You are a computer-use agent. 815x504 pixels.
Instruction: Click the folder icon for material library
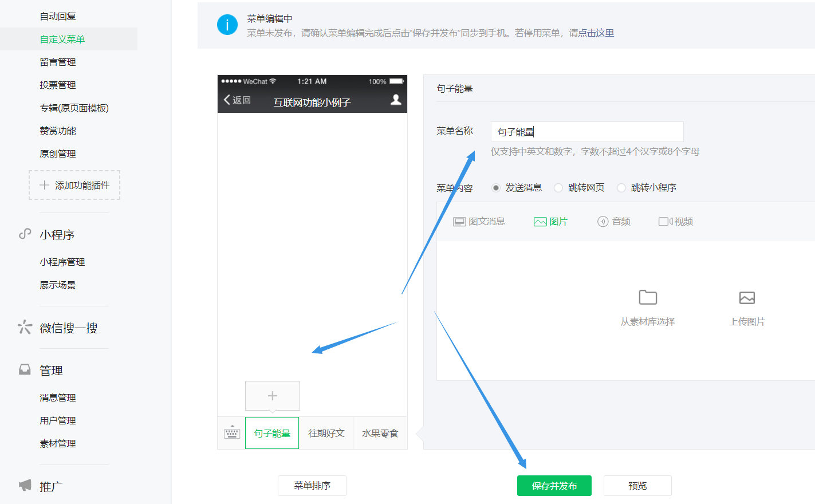tap(648, 297)
